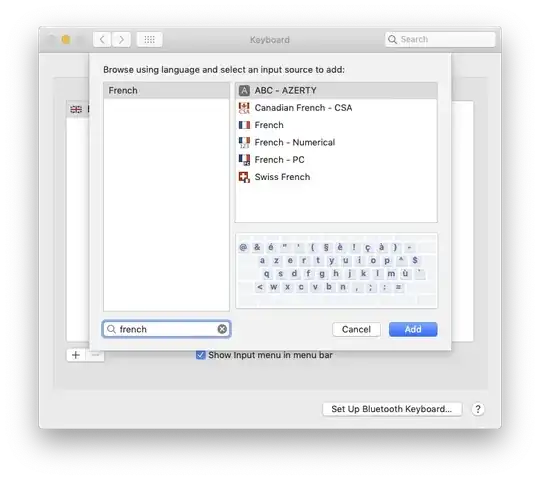
Task: Choose the Swiss French layout
Action: coord(336,177)
